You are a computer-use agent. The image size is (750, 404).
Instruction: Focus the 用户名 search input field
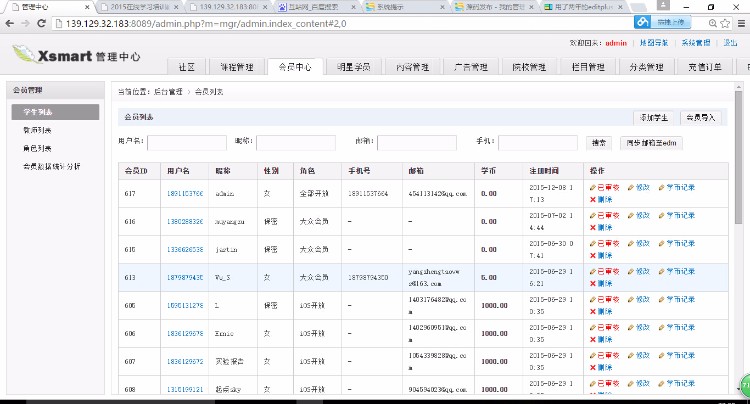click(187, 143)
